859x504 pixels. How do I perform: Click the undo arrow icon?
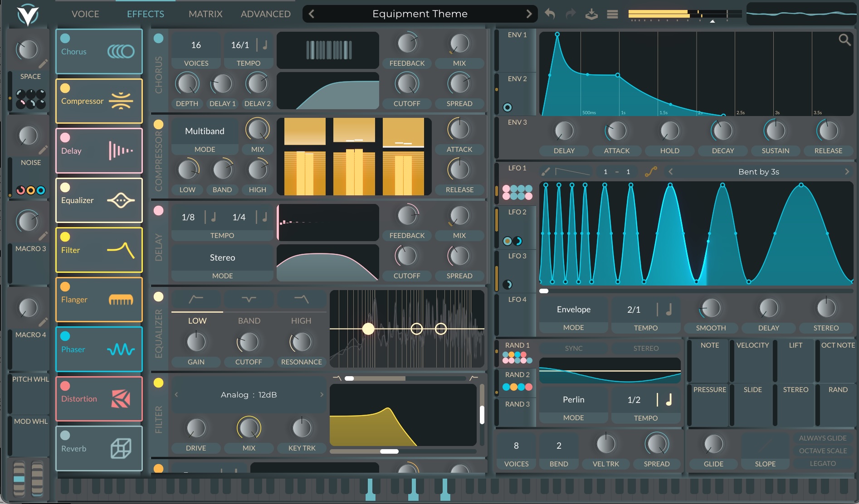550,14
